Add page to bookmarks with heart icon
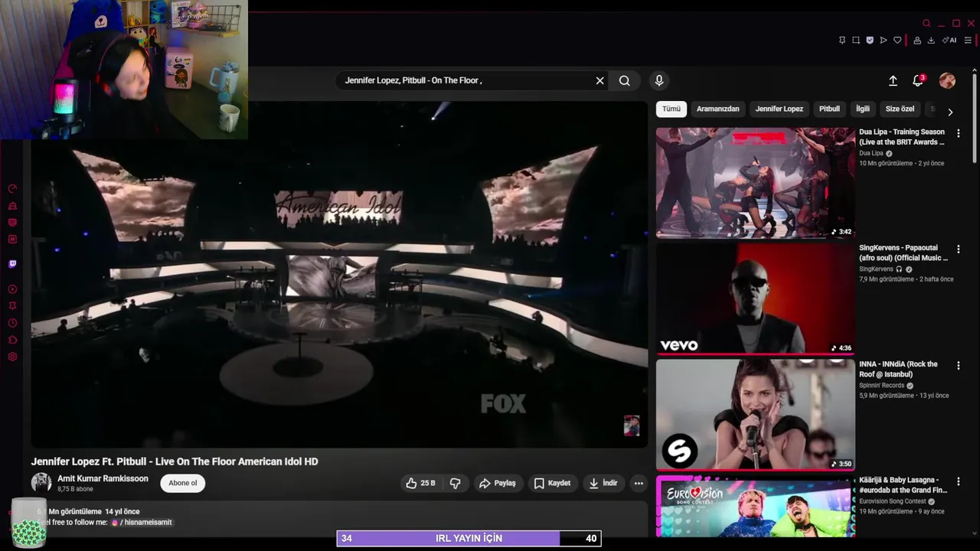The image size is (980, 551). tap(897, 41)
